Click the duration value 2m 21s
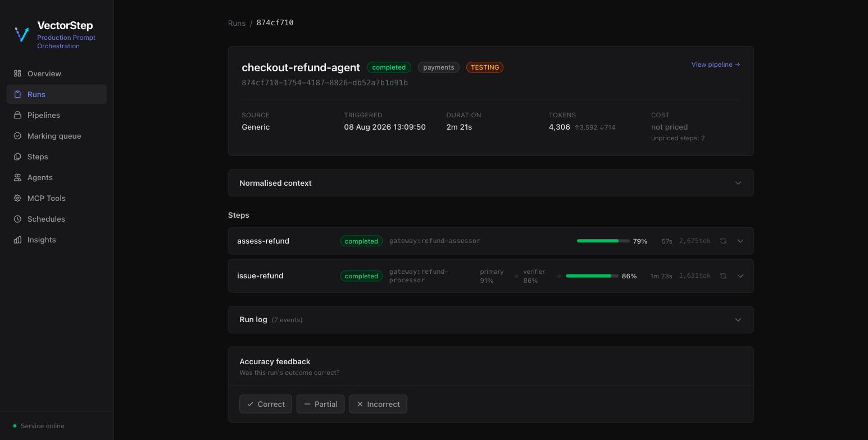868x440 pixels. click(459, 127)
